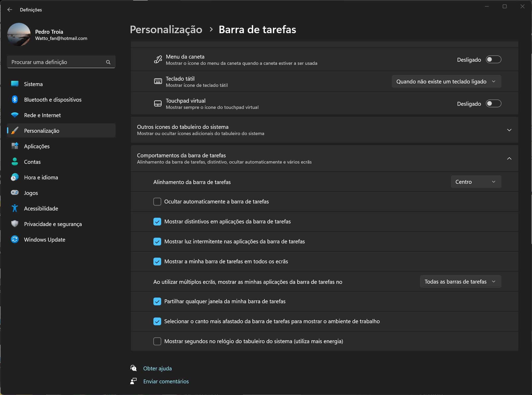Click the search magnifier icon

click(x=108, y=62)
